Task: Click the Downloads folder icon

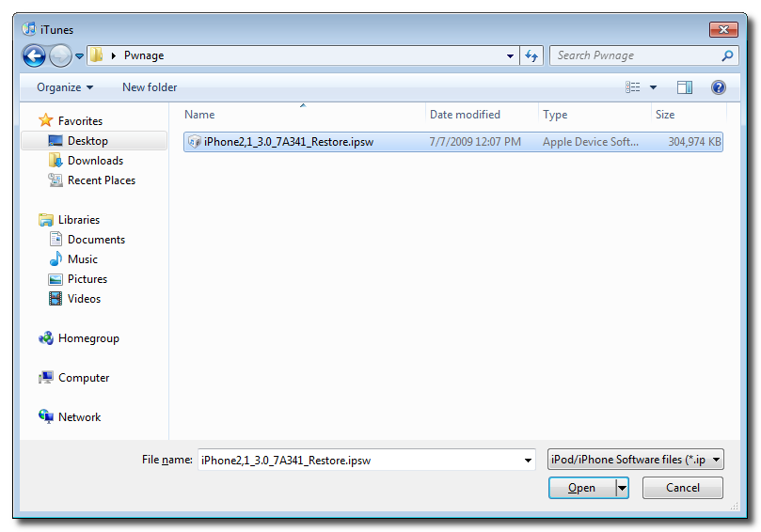Action: [x=55, y=160]
